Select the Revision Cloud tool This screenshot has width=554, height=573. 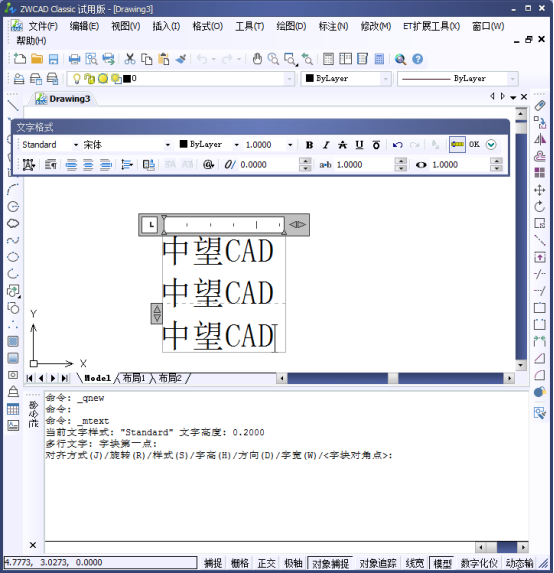(13, 223)
